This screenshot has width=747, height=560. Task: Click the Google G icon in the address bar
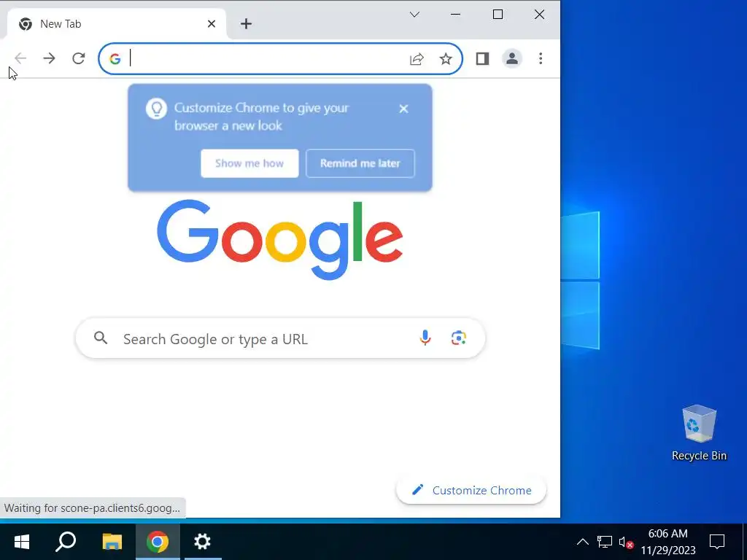pyautogui.click(x=115, y=59)
